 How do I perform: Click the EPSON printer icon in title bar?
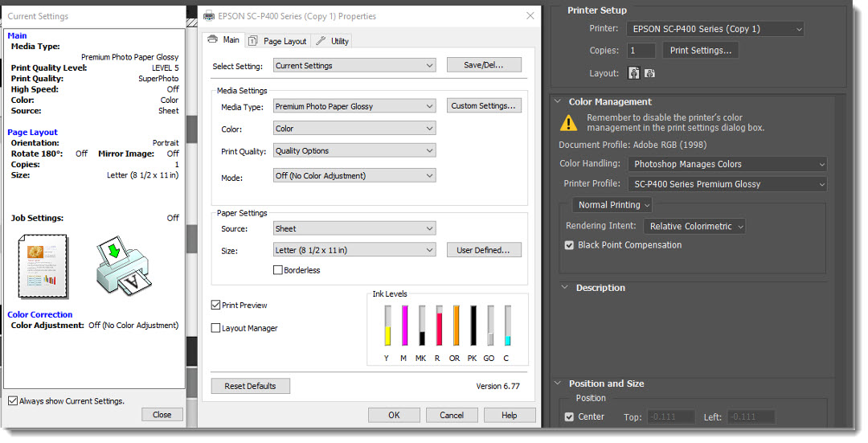tap(209, 16)
